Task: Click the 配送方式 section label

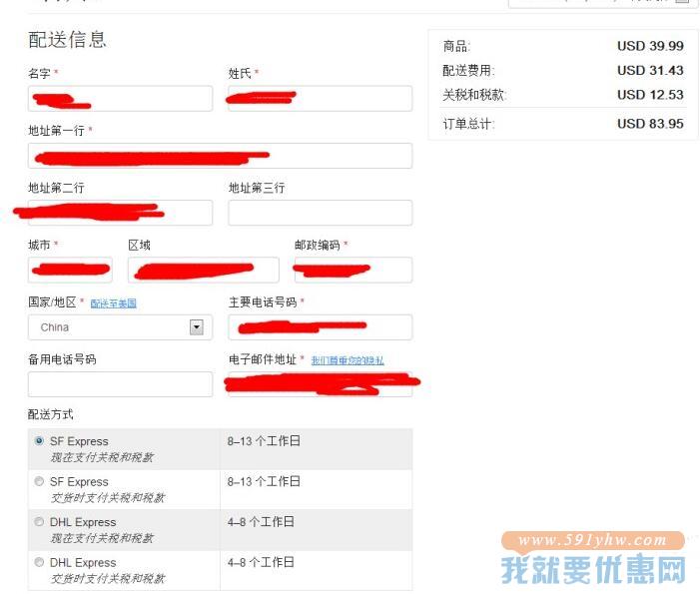Action: pos(51,414)
